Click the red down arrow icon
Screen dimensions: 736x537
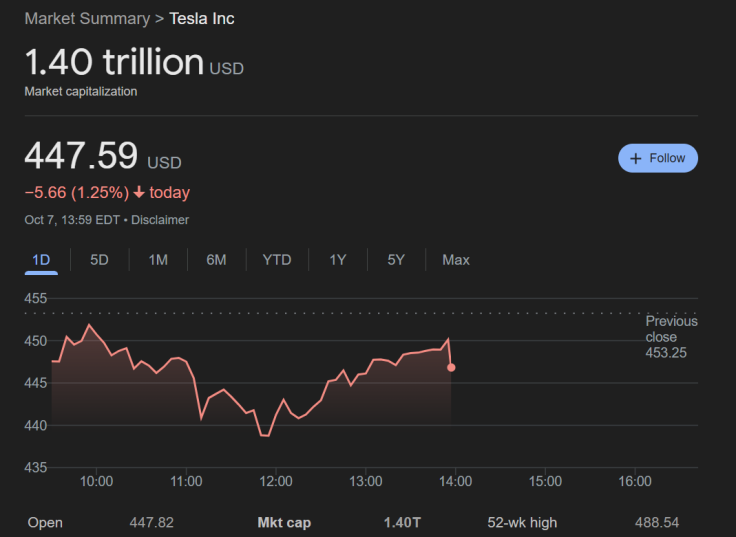139,193
